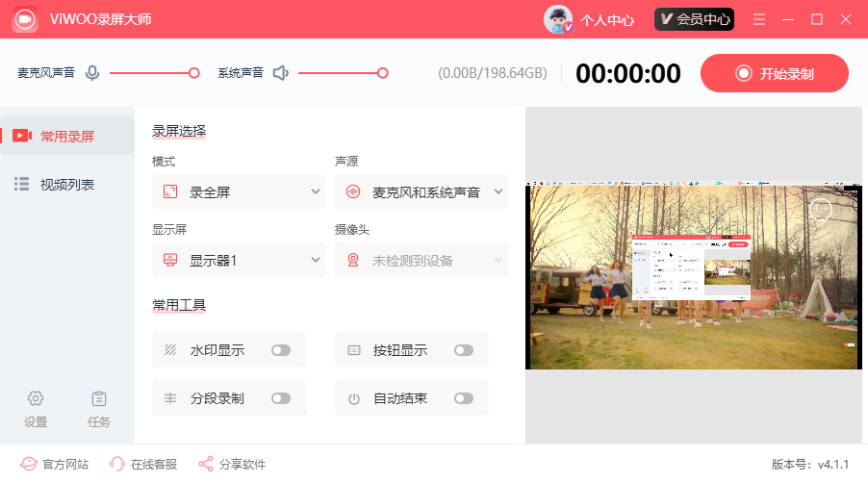Click the 视频列表 list icon
Image resolution: width=868 pixels, height=483 pixels.
coord(21,184)
